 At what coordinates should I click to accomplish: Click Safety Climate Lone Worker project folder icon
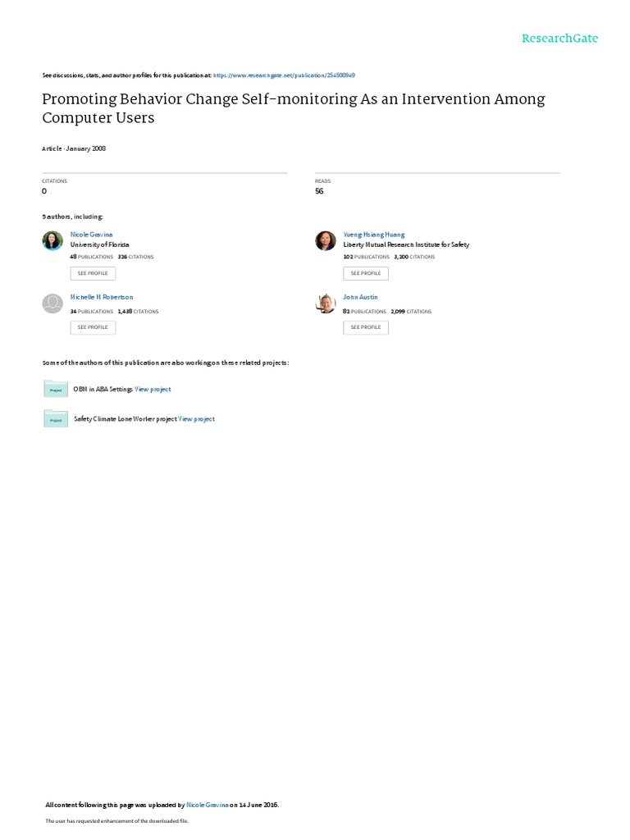pos(56,418)
